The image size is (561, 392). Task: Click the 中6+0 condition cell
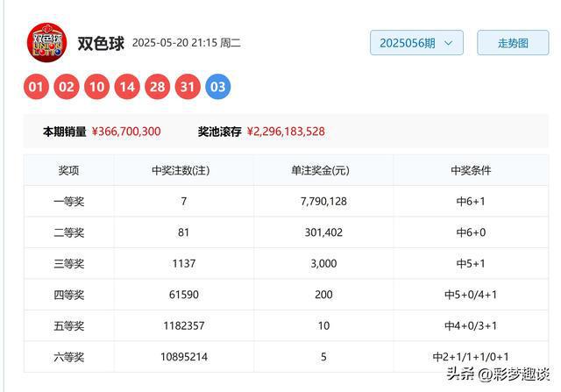pos(471,232)
